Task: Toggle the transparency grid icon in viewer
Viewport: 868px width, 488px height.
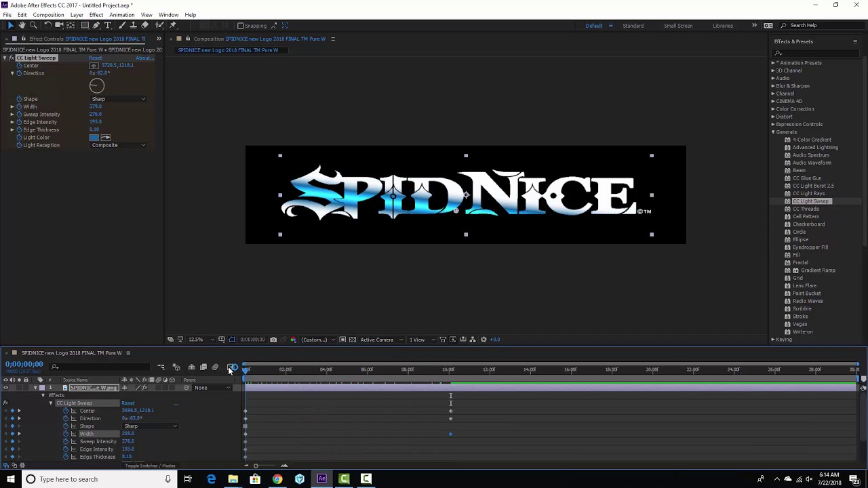Action: click(x=353, y=340)
